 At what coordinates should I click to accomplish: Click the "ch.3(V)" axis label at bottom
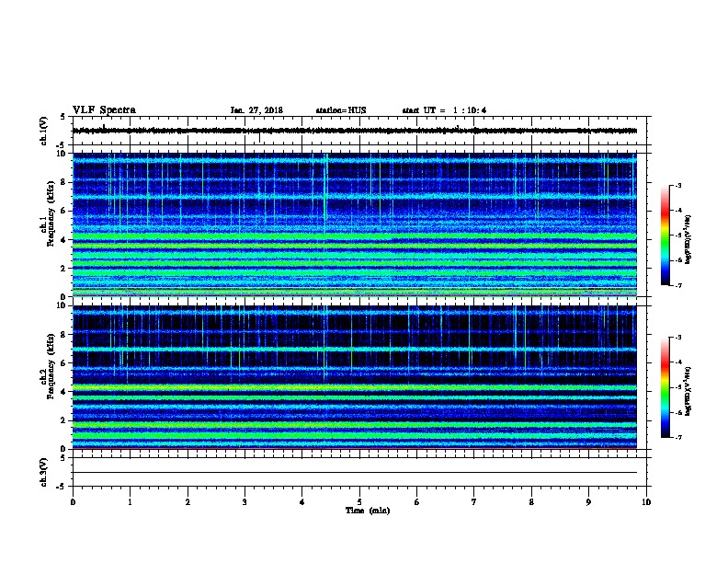pos(43,473)
